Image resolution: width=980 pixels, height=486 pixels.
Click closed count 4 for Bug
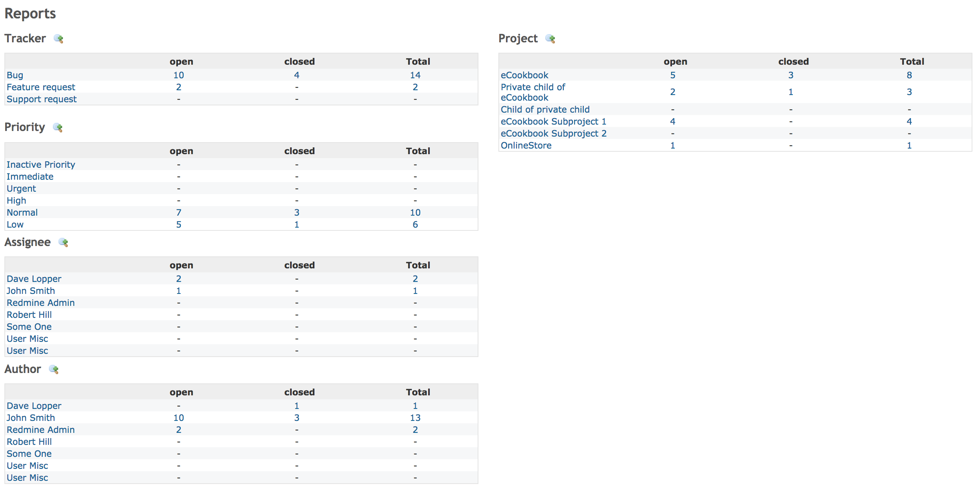pos(297,75)
